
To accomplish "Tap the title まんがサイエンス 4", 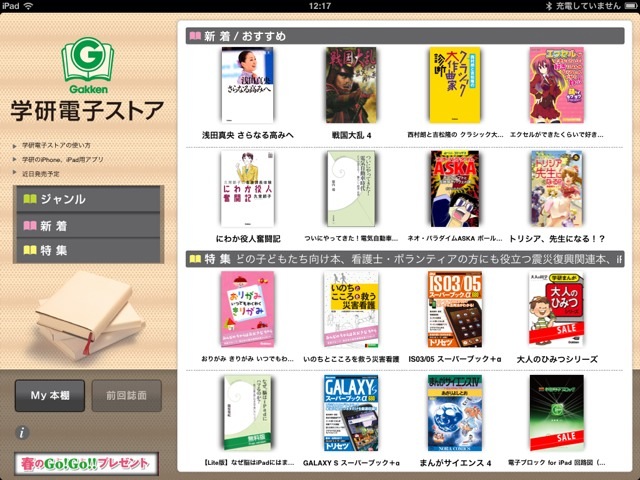I will (455, 463).
